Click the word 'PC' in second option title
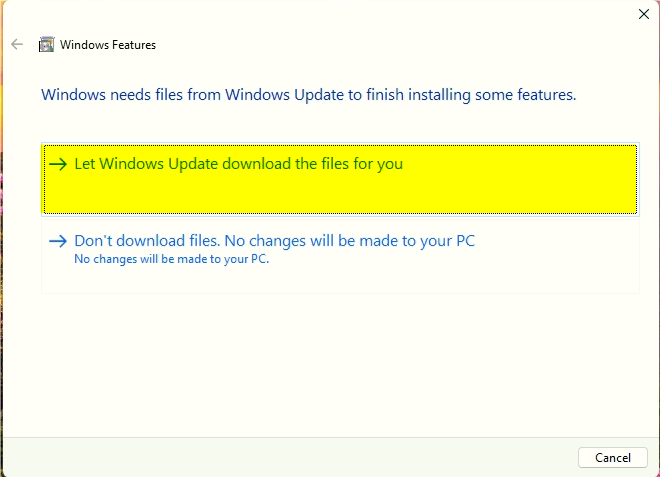 465,241
